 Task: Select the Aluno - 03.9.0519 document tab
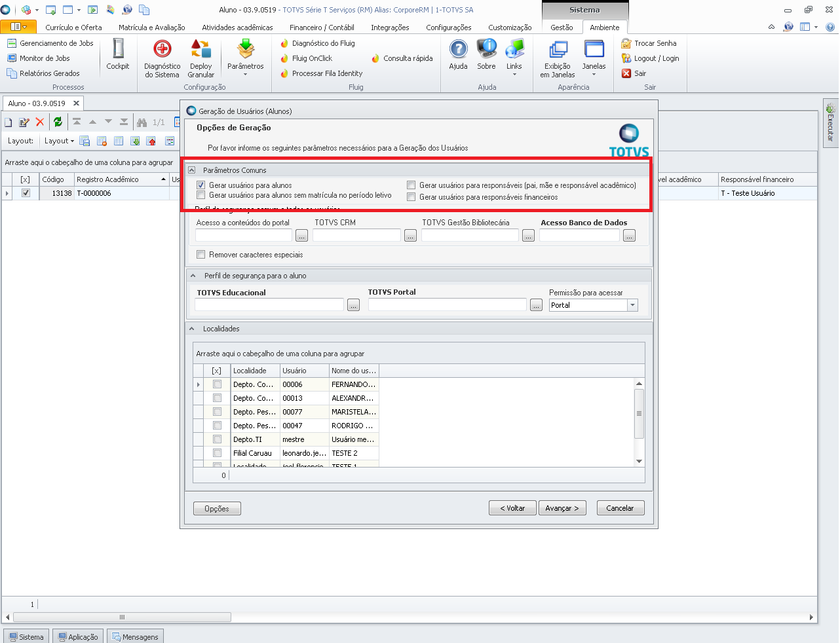(43, 103)
